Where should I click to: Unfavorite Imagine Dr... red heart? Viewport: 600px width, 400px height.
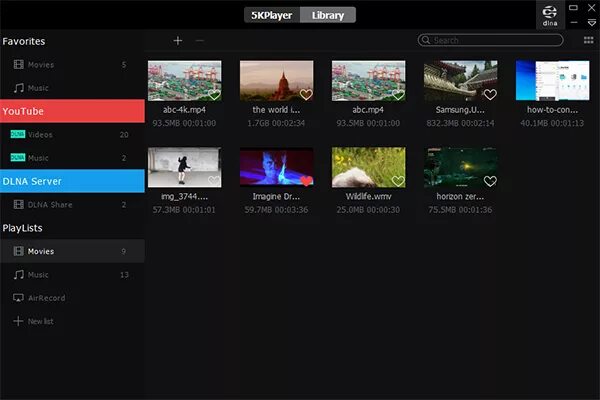click(306, 181)
